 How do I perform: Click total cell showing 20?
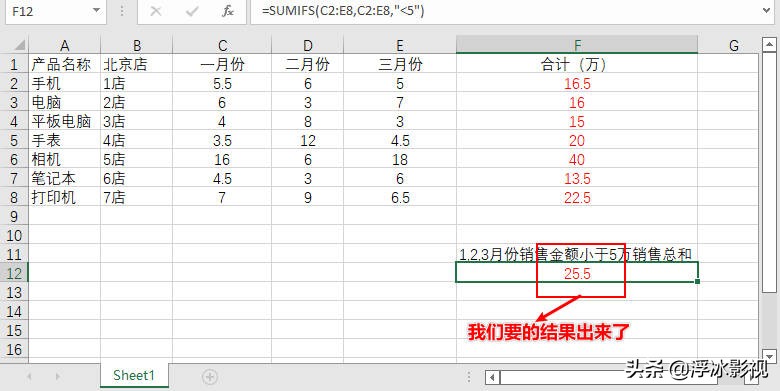577,140
